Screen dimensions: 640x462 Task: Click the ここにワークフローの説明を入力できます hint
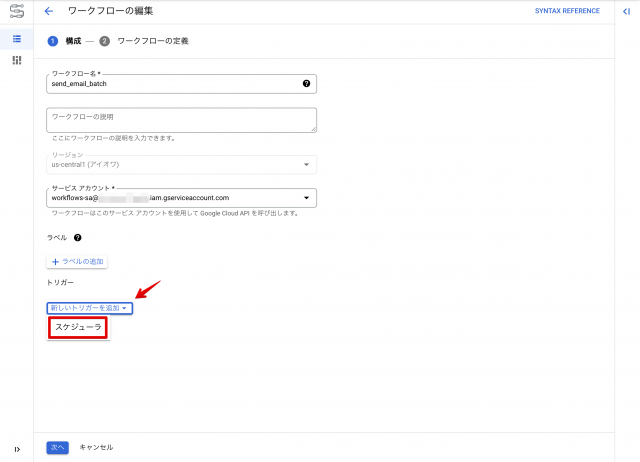coord(113,138)
